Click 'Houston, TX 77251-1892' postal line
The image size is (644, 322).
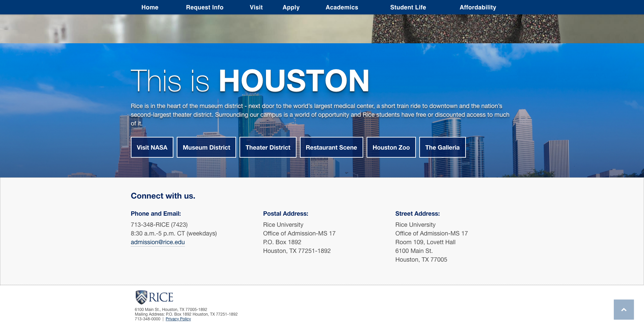tap(297, 251)
